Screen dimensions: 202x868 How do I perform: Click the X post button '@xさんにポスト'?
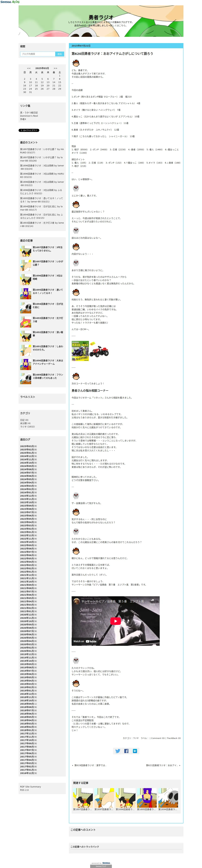pyautogui.click(x=29, y=130)
